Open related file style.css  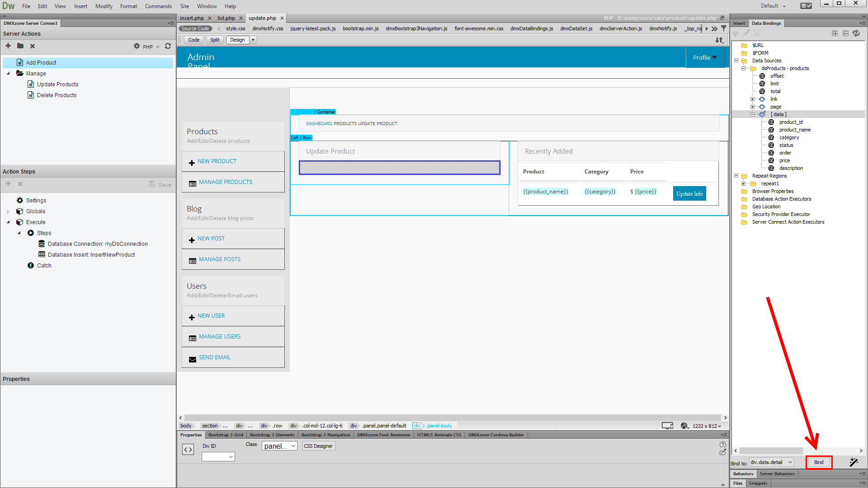click(236, 28)
